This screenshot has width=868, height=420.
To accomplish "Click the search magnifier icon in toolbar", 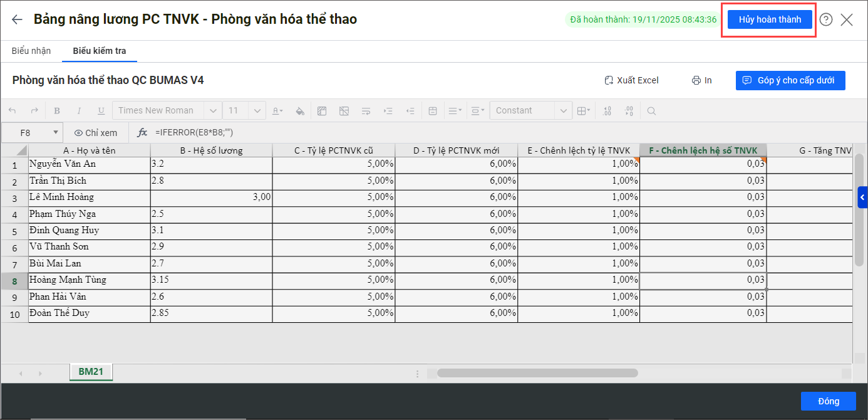I will [651, 111].
